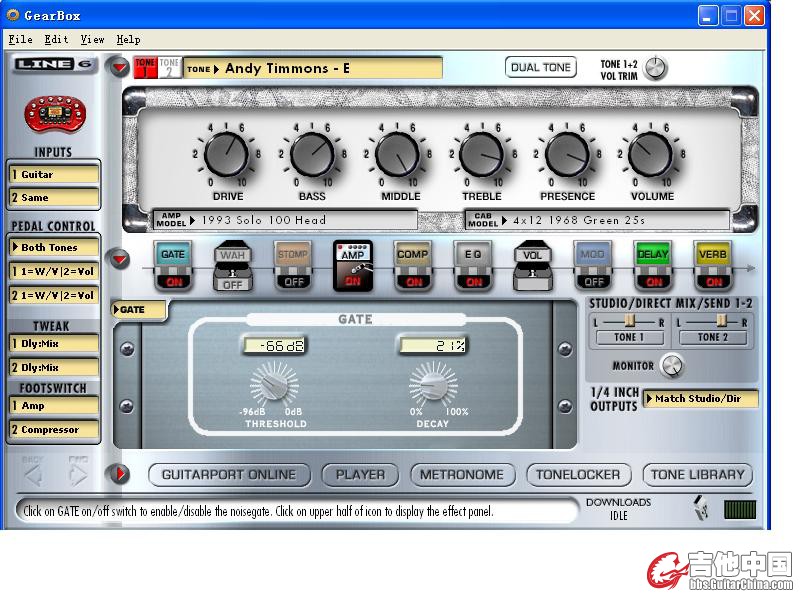
Task: Click the MIDDLE knob
Action: (397, 155)
